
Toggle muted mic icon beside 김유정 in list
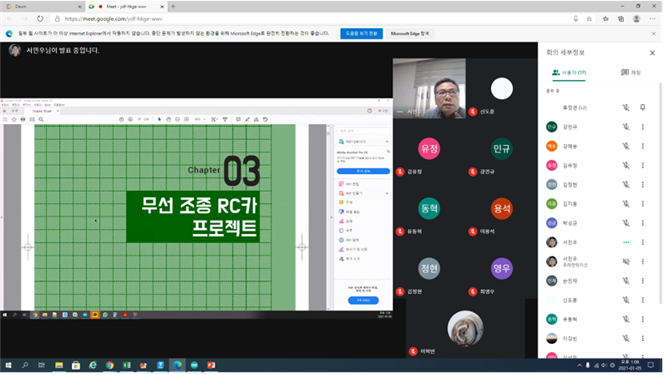point(627,165)
